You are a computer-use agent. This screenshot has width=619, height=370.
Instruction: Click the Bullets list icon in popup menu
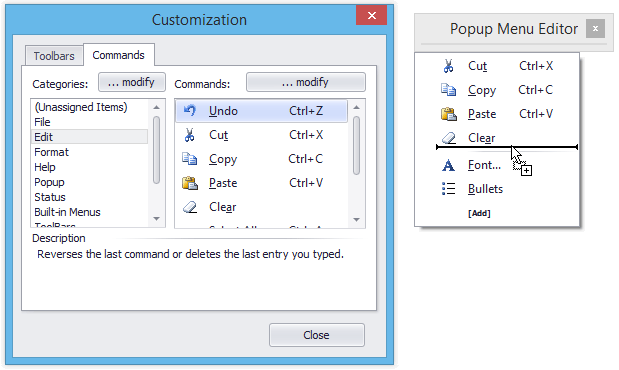448,189
